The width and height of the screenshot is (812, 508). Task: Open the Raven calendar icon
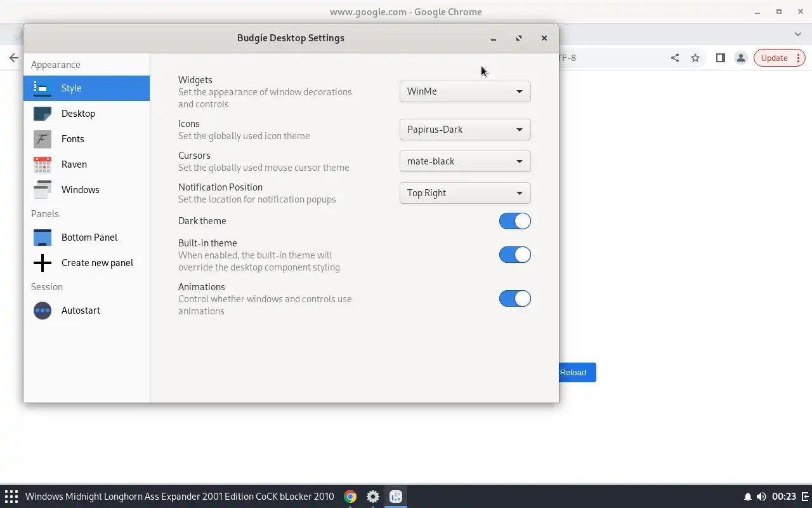pyautogui.click(x=42, y=164)
